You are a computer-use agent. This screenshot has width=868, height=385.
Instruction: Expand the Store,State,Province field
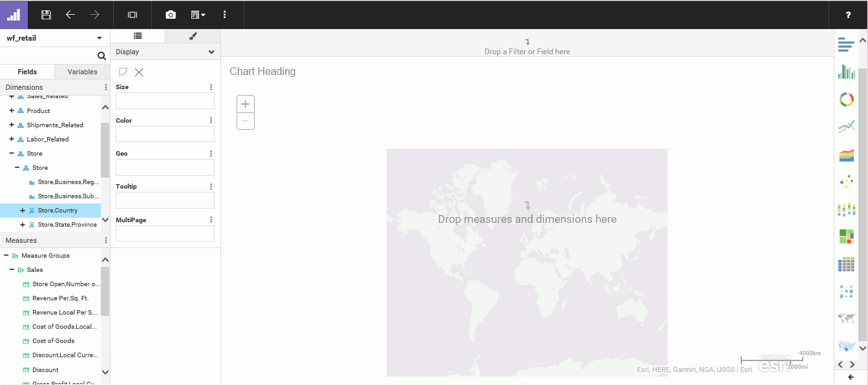(x=23, y=225)
